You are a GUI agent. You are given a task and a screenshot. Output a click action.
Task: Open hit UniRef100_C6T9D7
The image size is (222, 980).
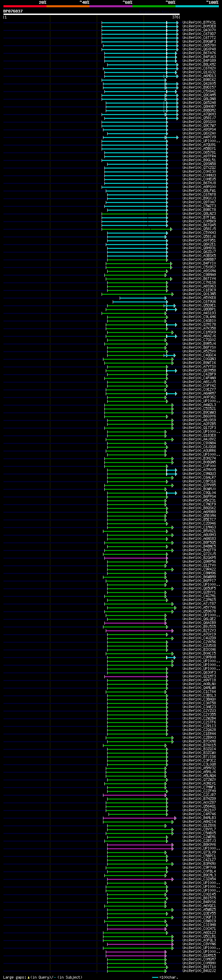coord(199,34)
